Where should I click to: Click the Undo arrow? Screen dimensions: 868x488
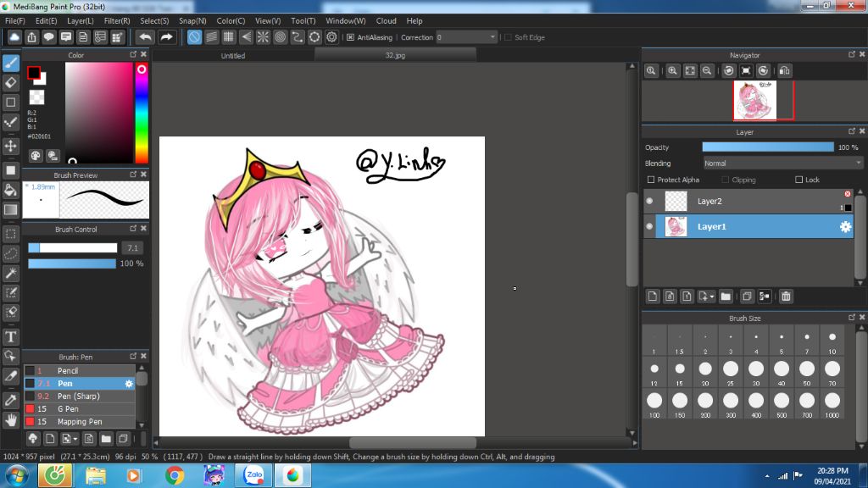[145, 37]
